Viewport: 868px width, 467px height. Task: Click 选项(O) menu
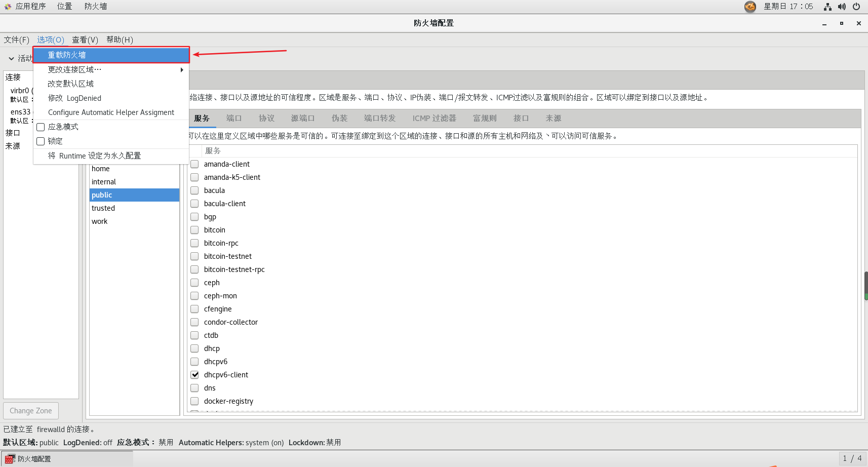51,40
